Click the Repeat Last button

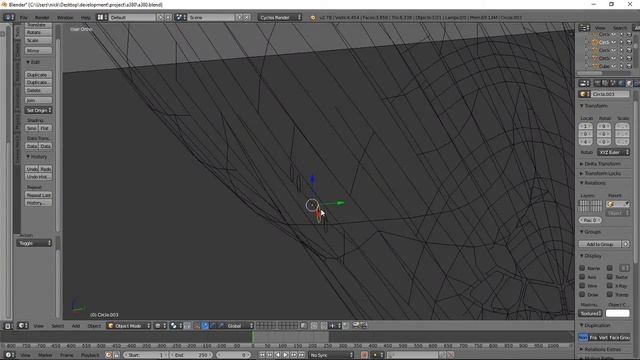click(x=38, y=195)
